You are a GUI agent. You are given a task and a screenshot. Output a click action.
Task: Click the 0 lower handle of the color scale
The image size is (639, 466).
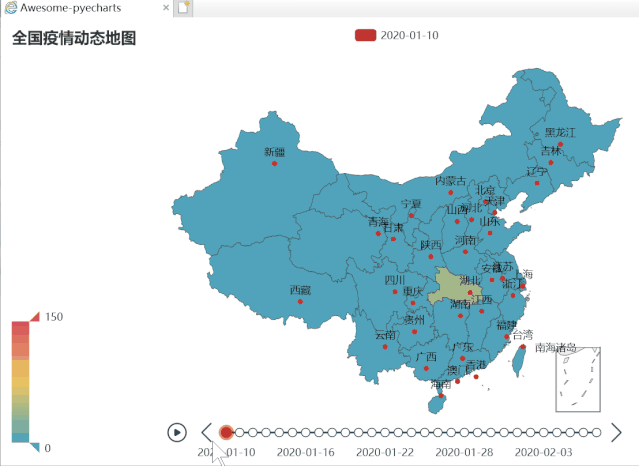coord(35,447)
